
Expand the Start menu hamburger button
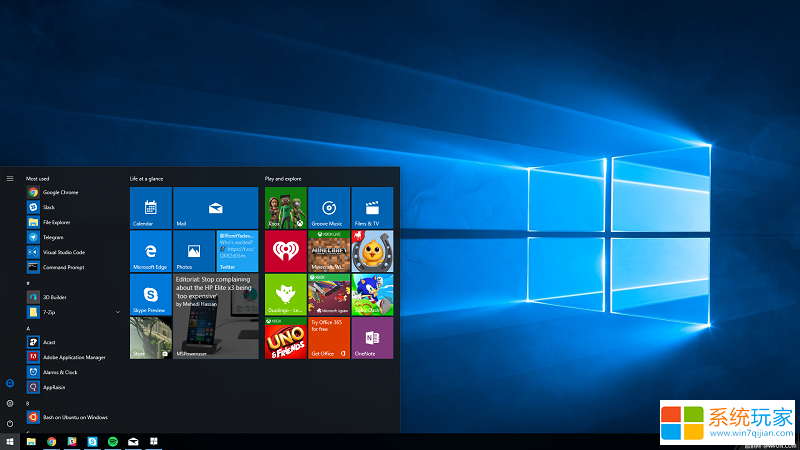[10, 179]
